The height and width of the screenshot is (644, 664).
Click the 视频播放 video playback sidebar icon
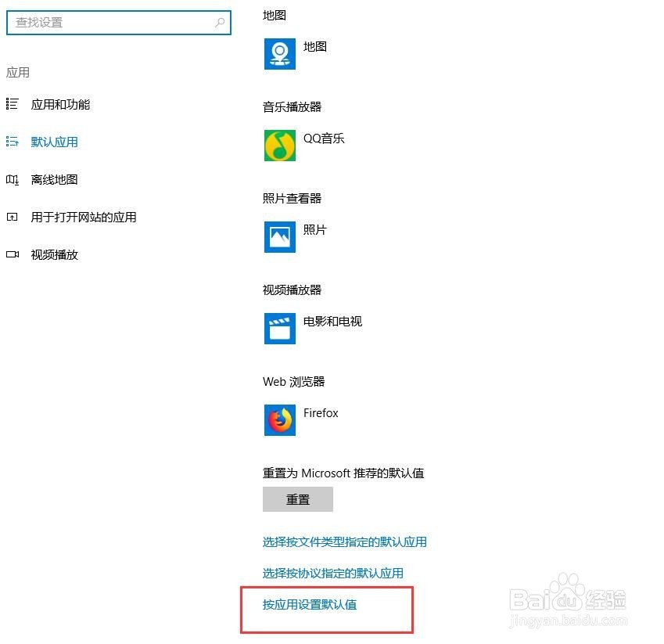tap(12, 254)
